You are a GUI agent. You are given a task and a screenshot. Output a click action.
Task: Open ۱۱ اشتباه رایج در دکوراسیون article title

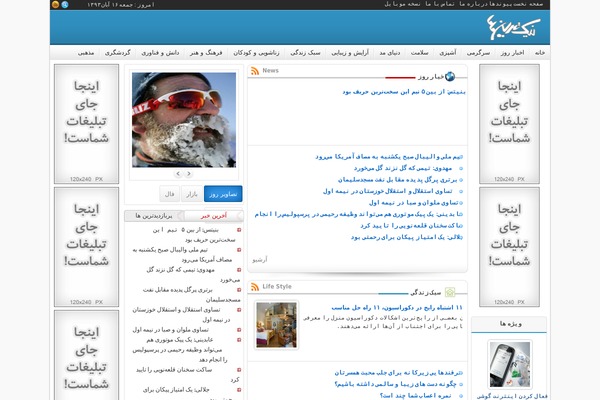point(397,308)
